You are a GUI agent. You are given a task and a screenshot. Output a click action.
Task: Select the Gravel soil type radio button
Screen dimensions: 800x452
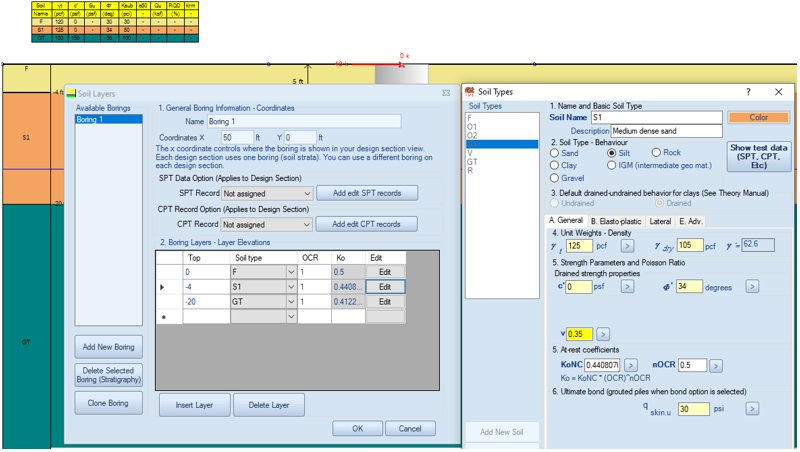click(554, 178)
